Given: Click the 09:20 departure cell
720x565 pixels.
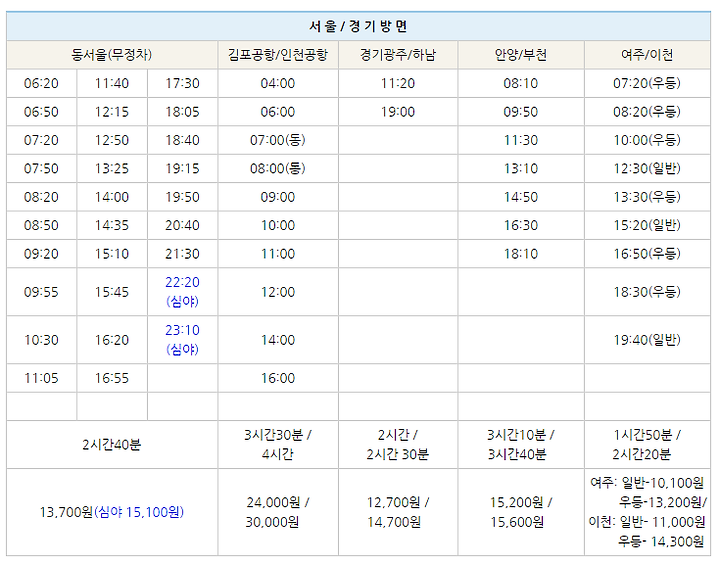Looking at the screenshot, I should [41, 254].
